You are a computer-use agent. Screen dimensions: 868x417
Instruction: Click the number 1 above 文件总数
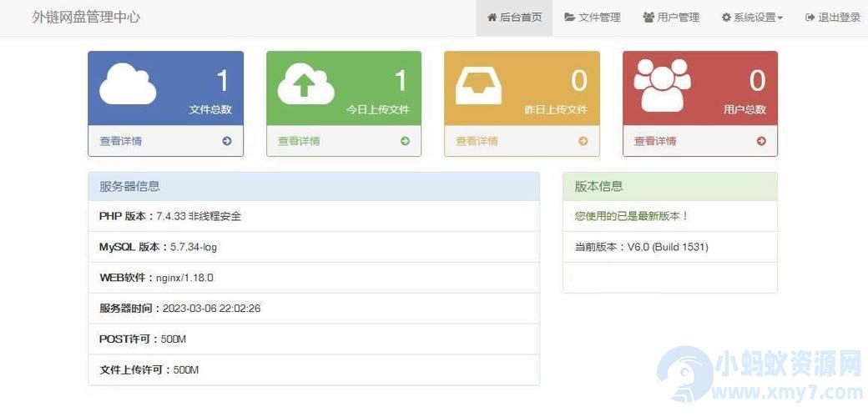point(223,81)
